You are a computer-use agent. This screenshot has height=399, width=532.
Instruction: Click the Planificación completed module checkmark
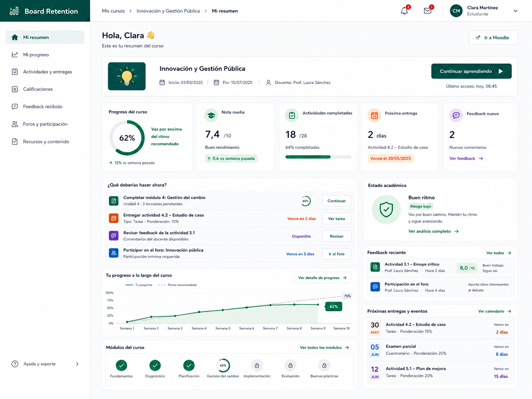click(189, 366)
